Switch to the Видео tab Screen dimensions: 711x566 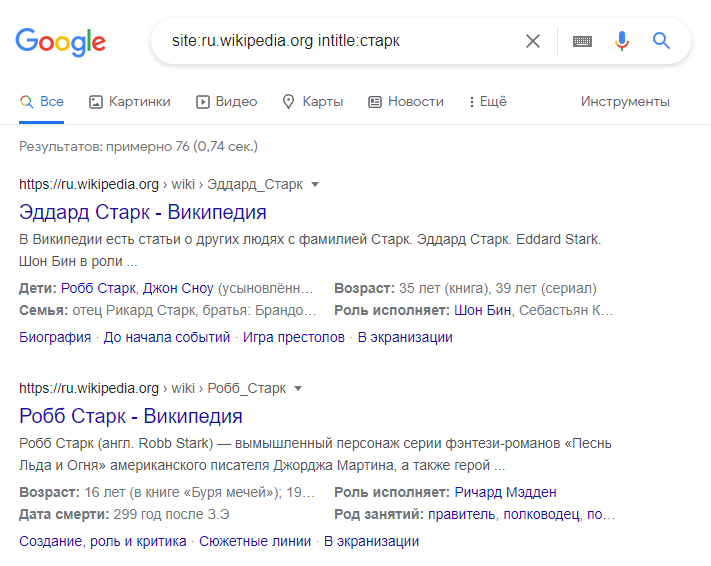click(227, 102)
